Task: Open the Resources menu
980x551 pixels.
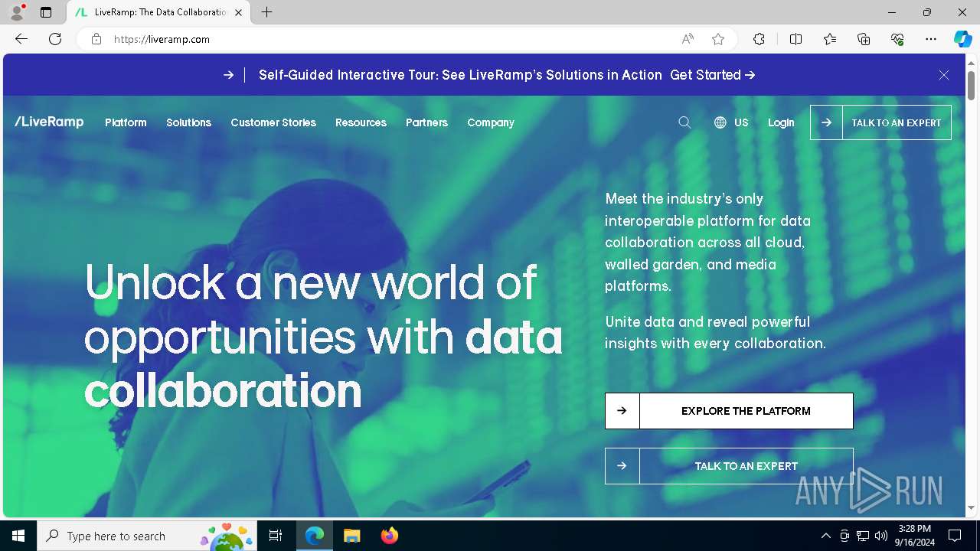Action: (361, 122)
